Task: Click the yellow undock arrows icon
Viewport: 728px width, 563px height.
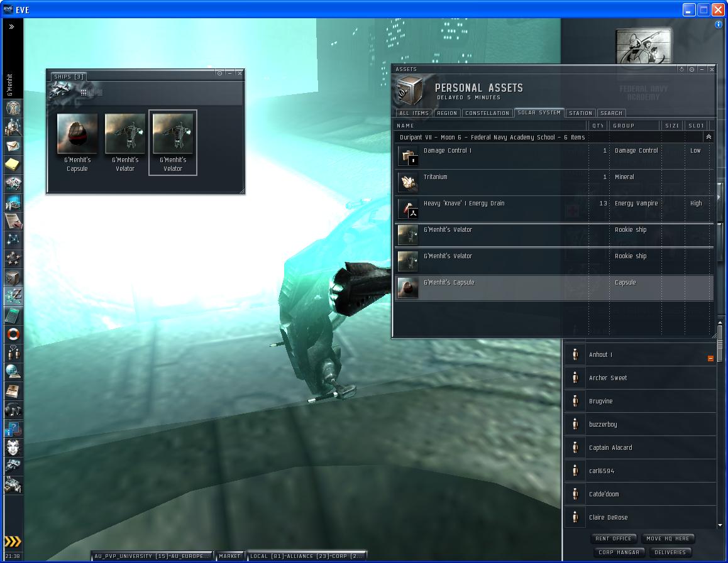Action: click(x=13, y=542)
